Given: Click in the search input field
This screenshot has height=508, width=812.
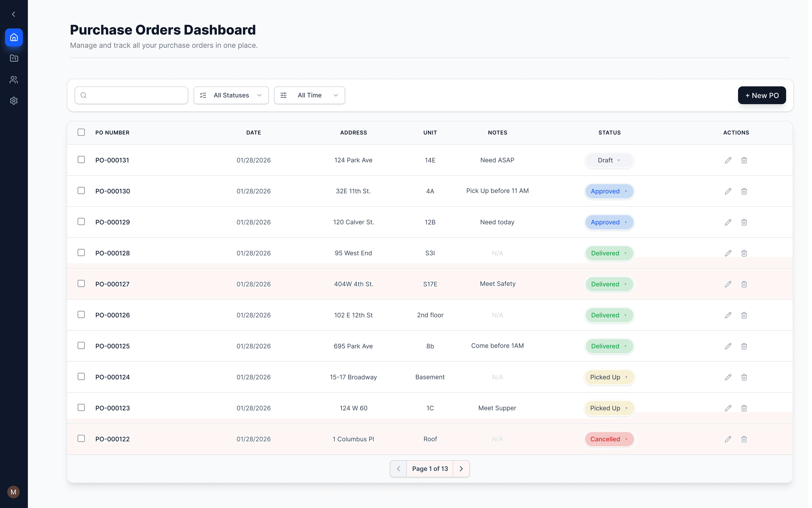Looking at the screenshot, I should 131,95.
